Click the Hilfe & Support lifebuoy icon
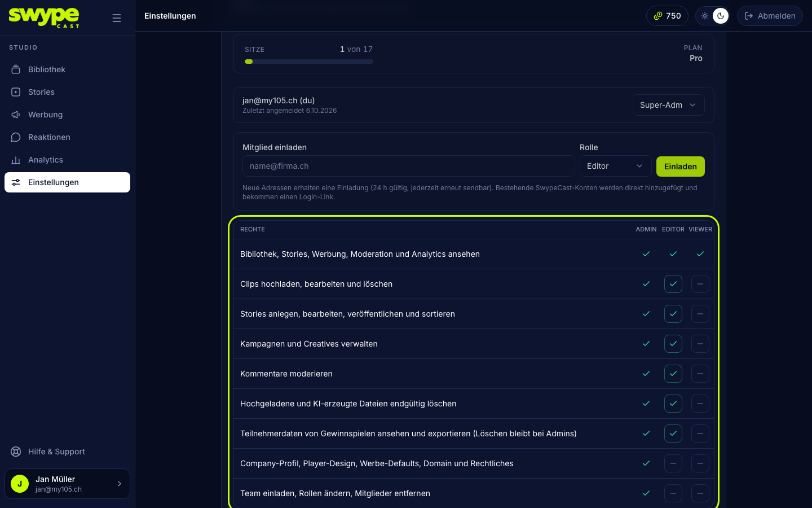 coord(16,452)
